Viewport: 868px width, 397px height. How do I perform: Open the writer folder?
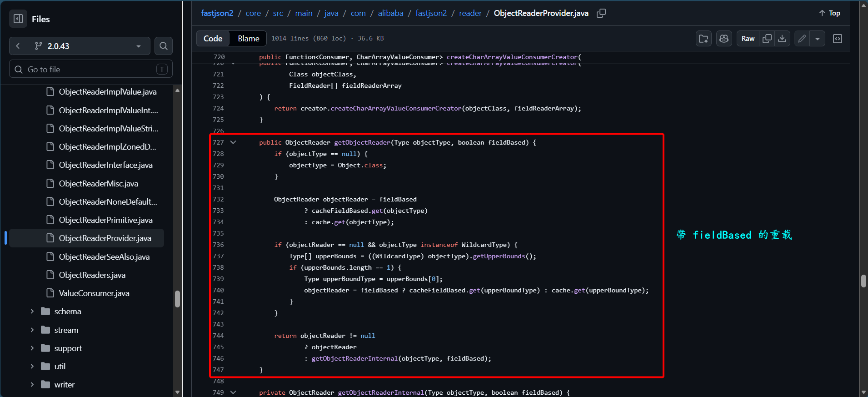tap(65, 385)
